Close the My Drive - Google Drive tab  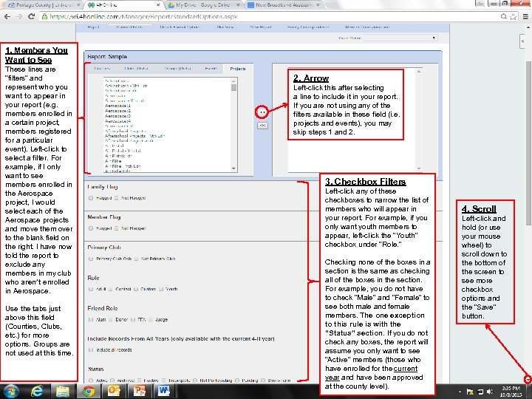pyautogui.click(x=238, y=5)
